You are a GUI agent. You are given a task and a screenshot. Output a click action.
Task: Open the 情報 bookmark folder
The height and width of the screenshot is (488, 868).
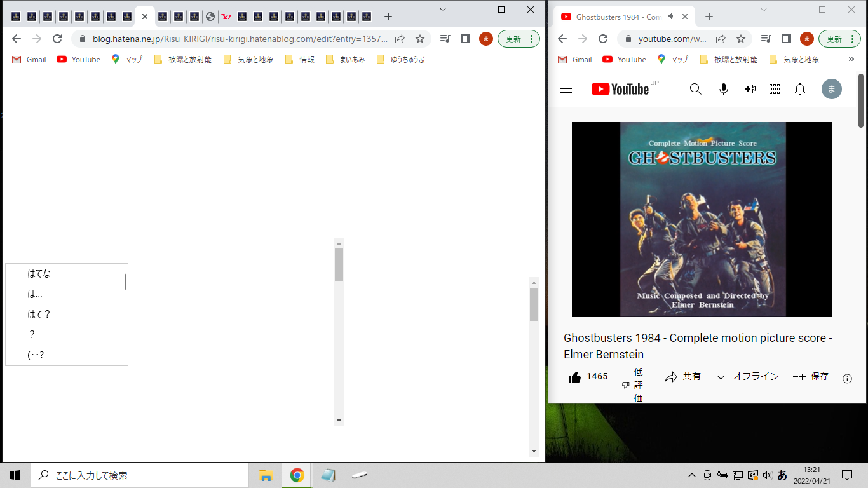[300, 59]
